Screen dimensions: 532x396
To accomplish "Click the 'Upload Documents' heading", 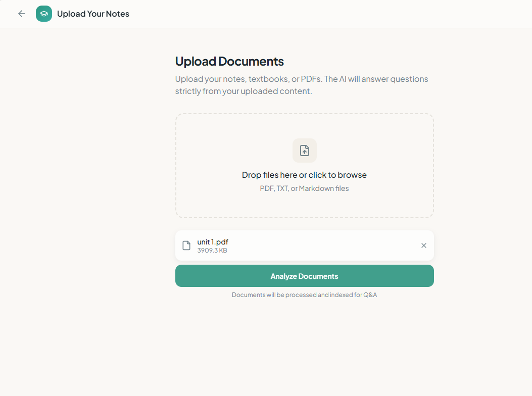I will click(229, 62).
